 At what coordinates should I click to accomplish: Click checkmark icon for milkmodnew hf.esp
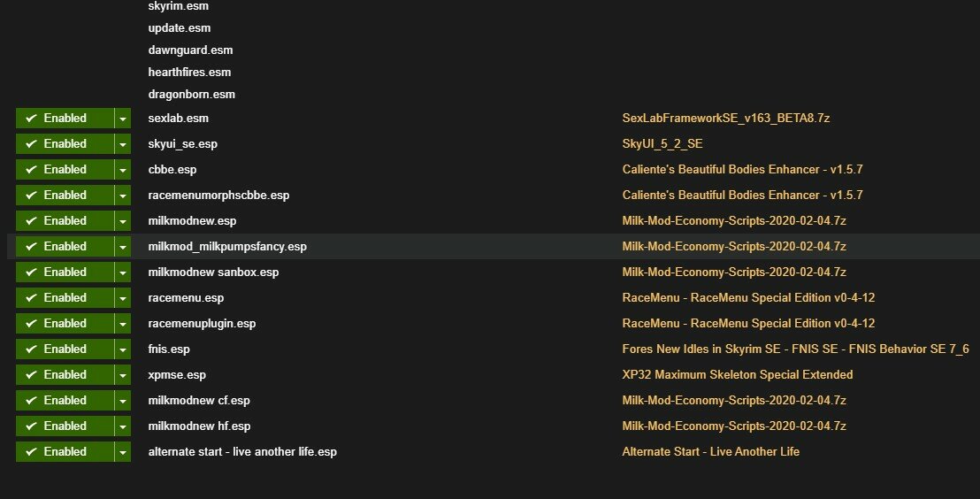31,426
